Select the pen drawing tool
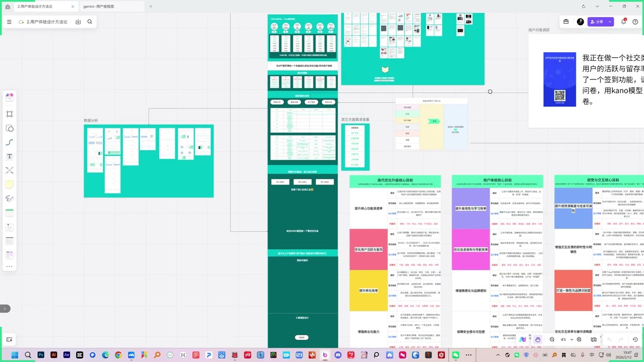The width and height of the screenshot is (644, 362). pos(10,199)
